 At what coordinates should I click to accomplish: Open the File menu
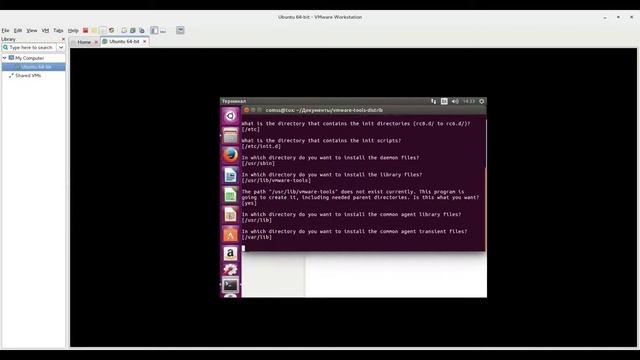5,31
